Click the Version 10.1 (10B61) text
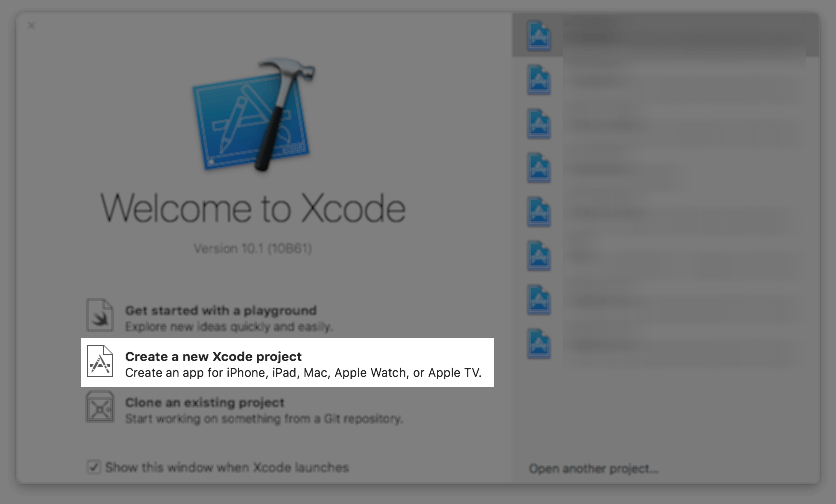Image resolution: width=836 pixels, height=504 pixels. click(x=252, y=248)
